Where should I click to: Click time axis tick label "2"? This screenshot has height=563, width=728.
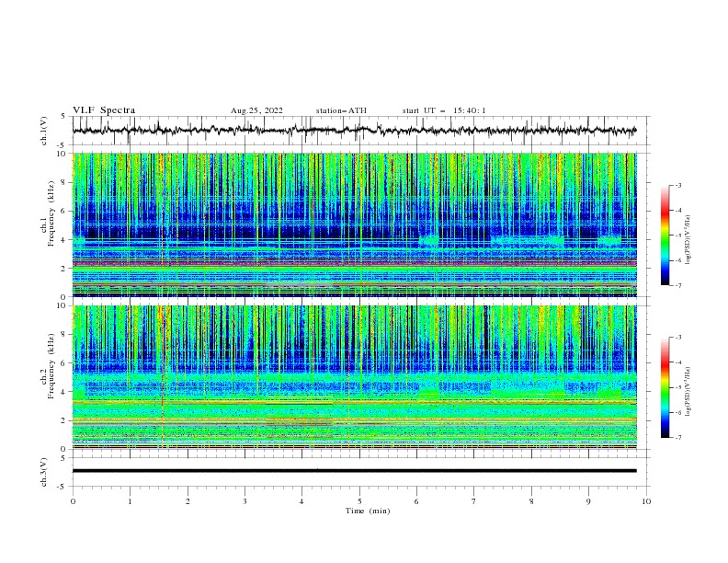click(188, 501)
